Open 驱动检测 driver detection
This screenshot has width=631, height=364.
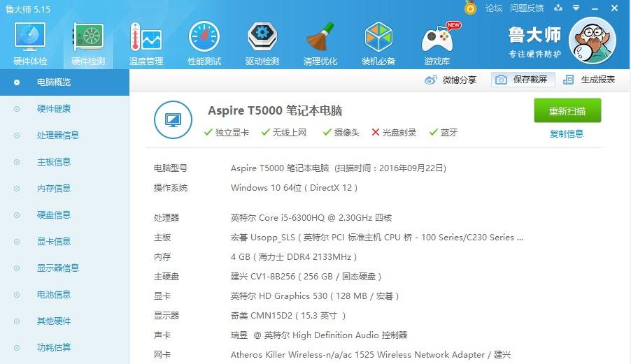[262, 44]
